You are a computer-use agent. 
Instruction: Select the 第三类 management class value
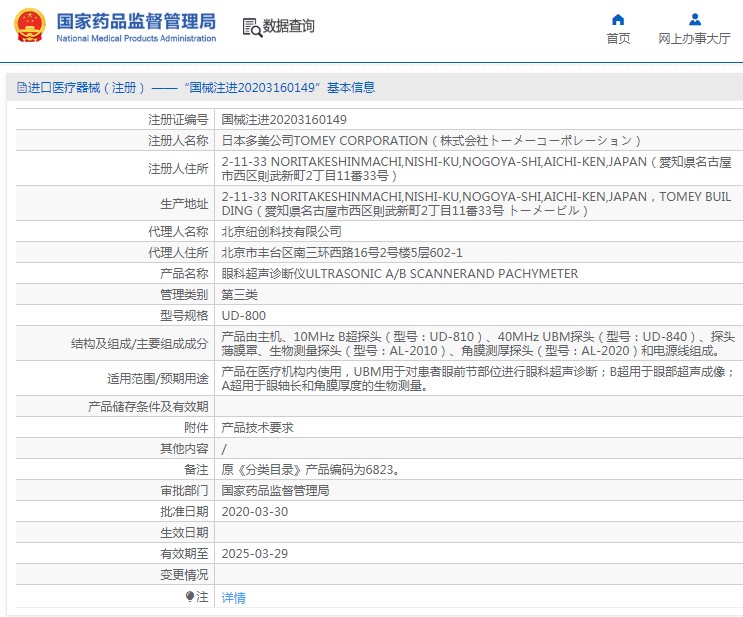click(239, 295)
